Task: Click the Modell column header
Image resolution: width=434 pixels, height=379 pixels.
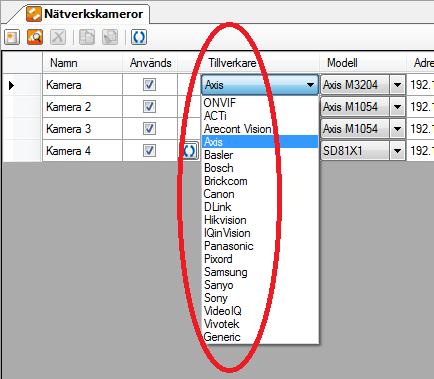Action: 363,63
